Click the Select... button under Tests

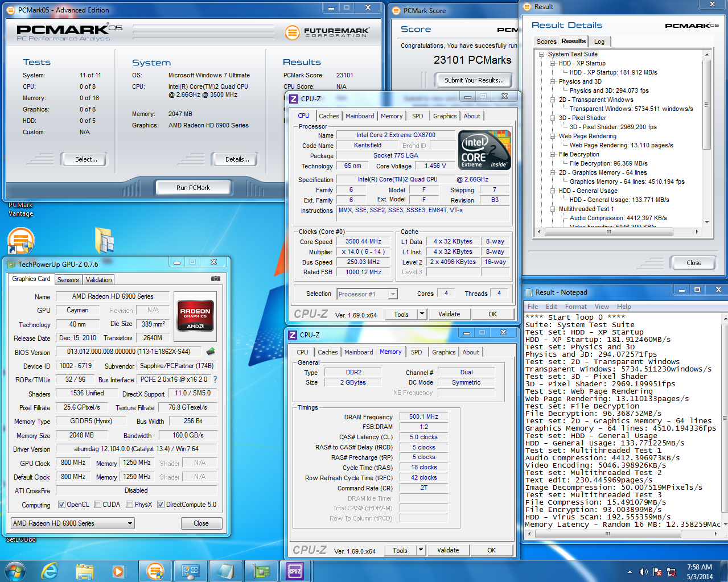[86, 159]
